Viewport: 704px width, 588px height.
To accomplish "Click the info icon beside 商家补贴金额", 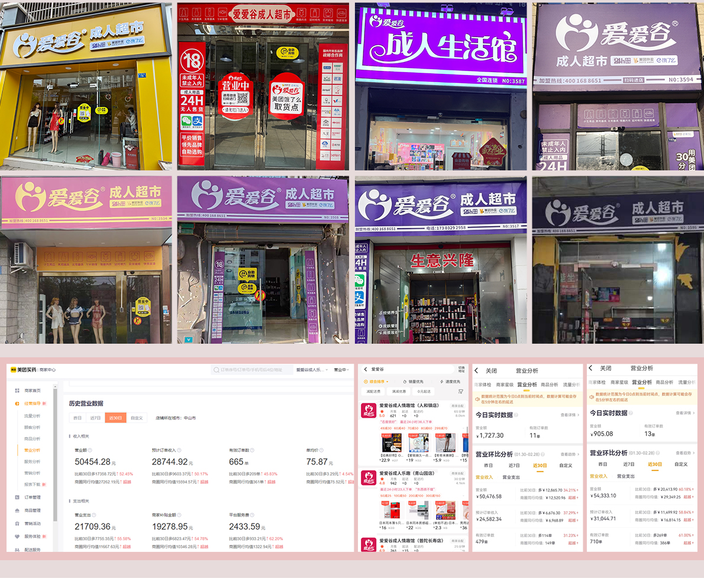I will coord(178,515).
